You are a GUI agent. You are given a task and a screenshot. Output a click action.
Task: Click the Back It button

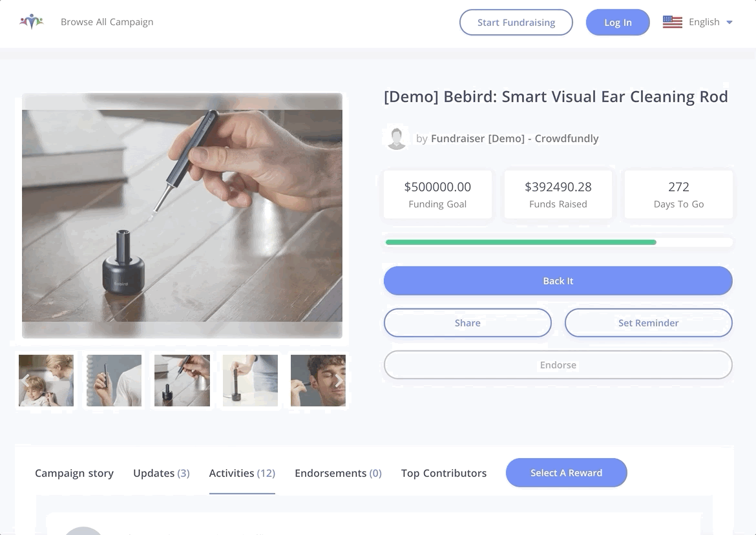558,280
